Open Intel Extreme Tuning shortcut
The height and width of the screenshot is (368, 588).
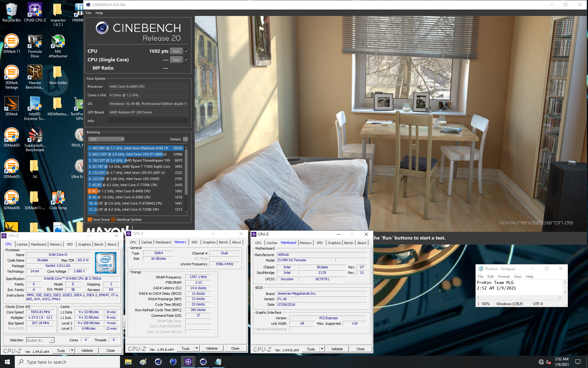coord(35,108)
